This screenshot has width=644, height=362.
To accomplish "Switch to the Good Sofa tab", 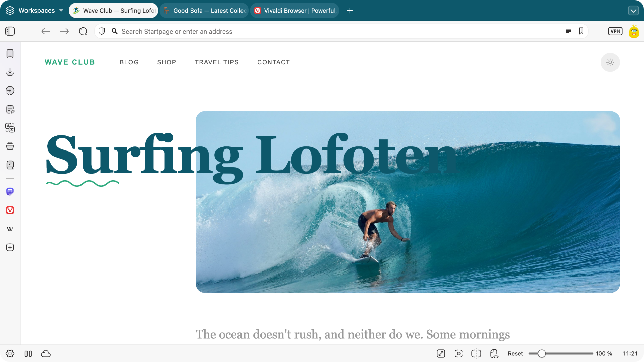I will coord(204,11).
